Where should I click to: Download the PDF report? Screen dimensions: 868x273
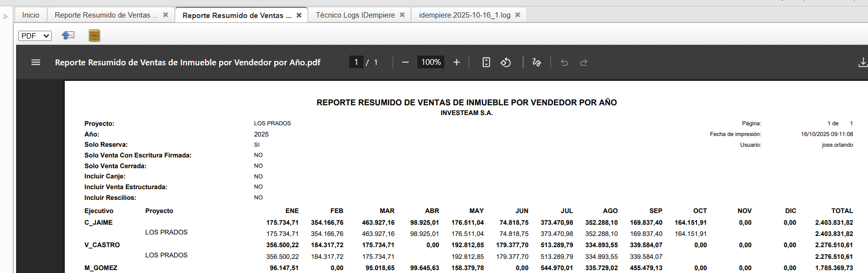(x=862, y=62)
